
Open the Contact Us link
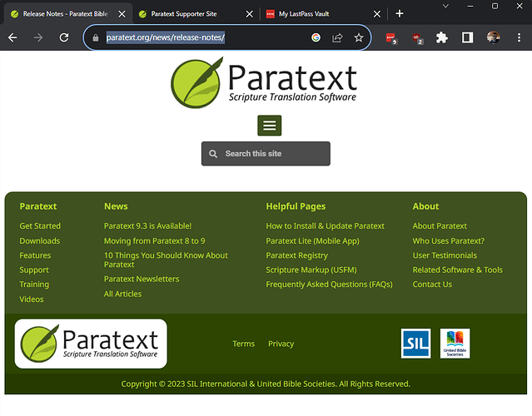432,285
